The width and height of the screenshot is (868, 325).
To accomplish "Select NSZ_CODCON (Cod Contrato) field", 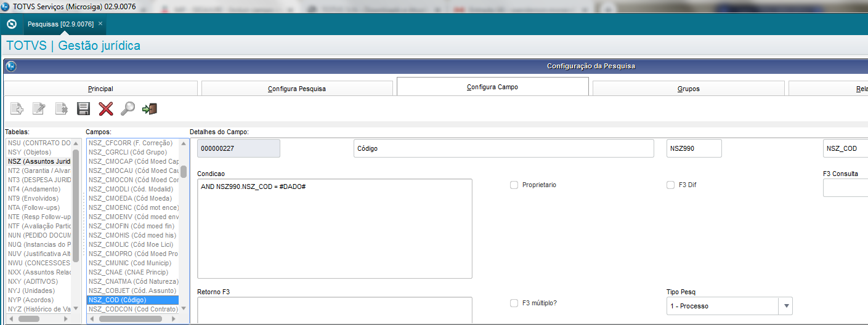I will pyautogui.click(x=133, y=309).
